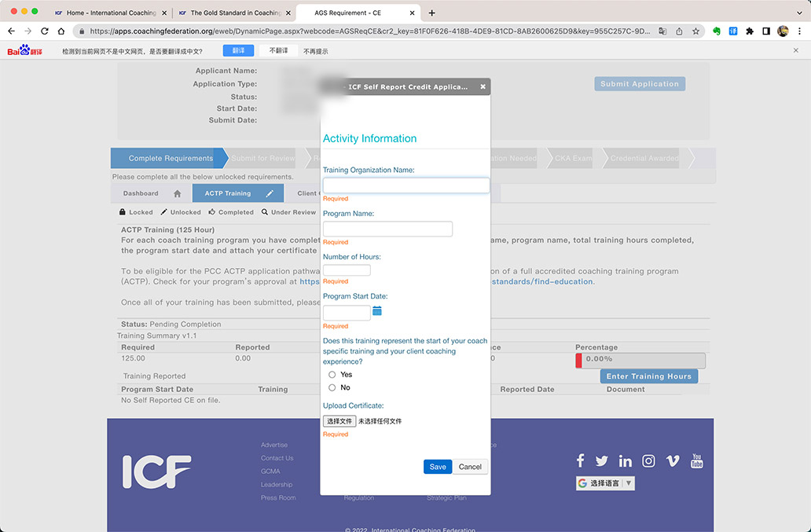Select No for start of coach training
Screen dimensions: 811x532
[332, 387]
